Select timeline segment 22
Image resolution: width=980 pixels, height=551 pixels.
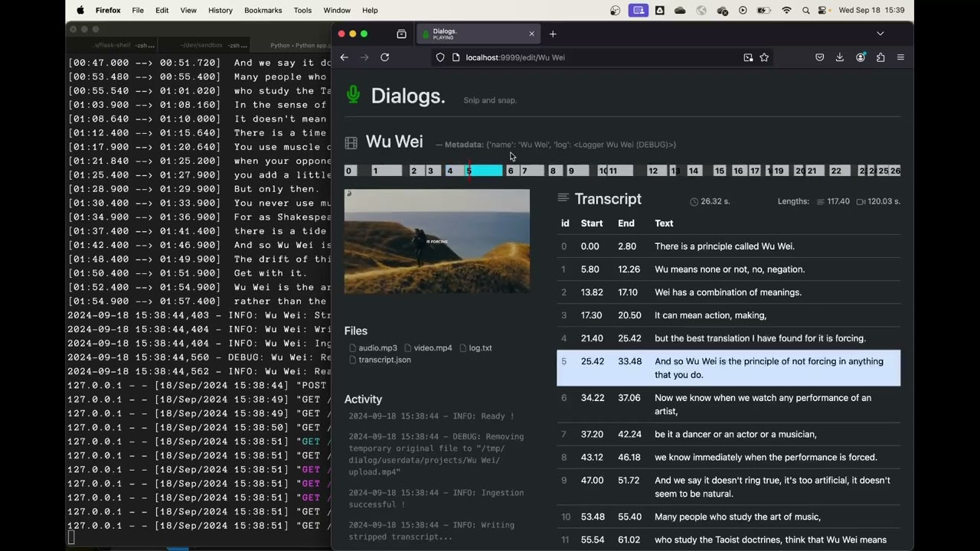840,171
